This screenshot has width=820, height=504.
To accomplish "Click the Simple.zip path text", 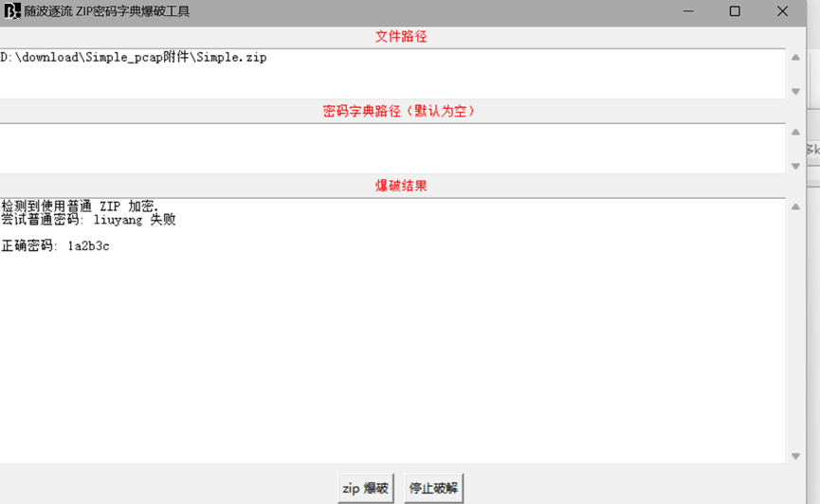I will [134, 58].
